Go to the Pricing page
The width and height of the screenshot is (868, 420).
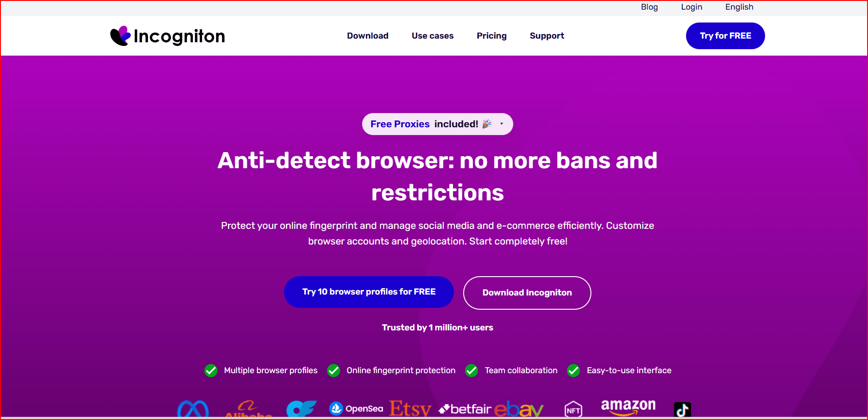click(x=491, y=36)
